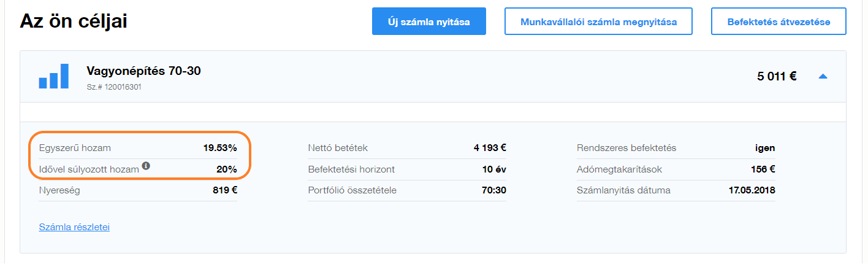Click Munkavállalói számla megnyitása button
868x264 pixels.
[598, 22]
